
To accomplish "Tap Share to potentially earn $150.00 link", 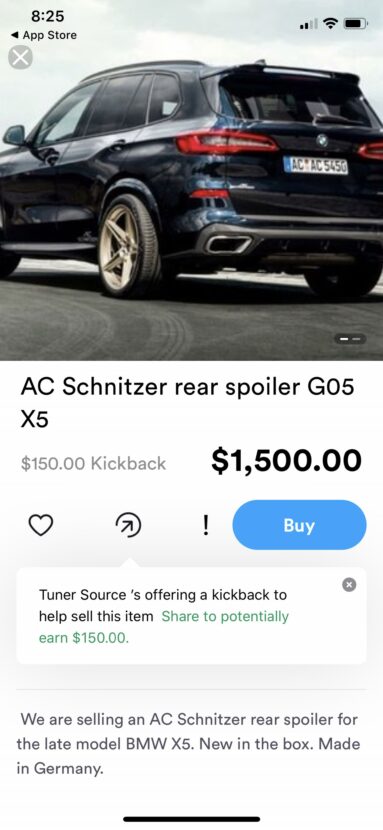I will coord(164,627).
